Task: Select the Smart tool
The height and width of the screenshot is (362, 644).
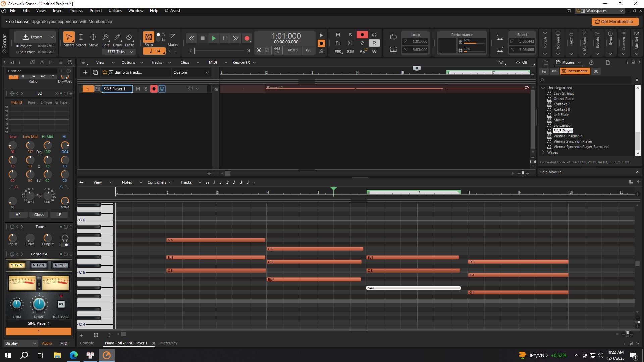Action: pos(69,37)
